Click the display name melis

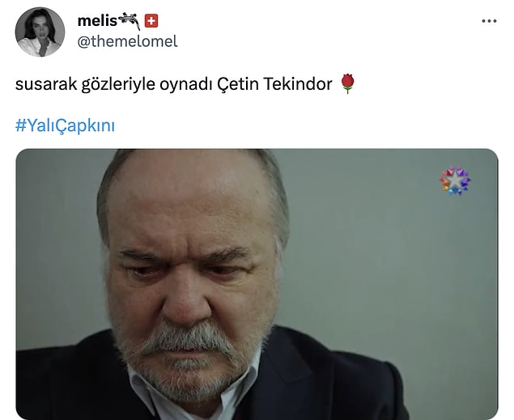tap(97, 21)
